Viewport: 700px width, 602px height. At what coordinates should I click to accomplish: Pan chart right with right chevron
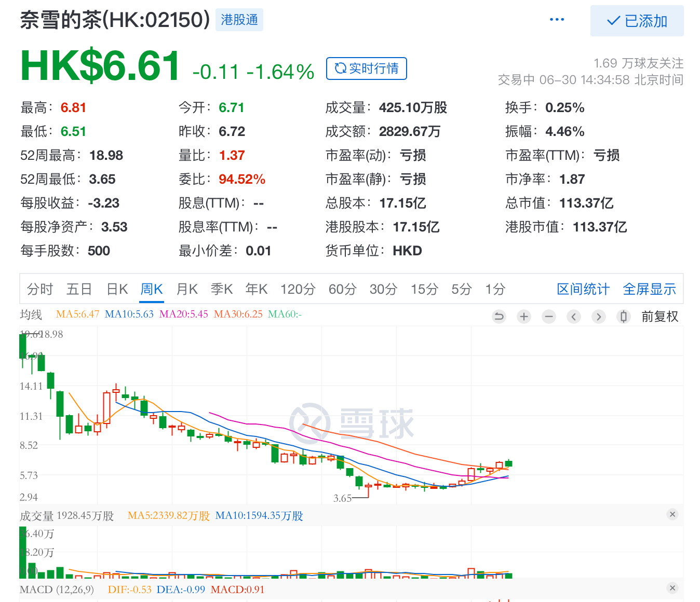point(599,317)
